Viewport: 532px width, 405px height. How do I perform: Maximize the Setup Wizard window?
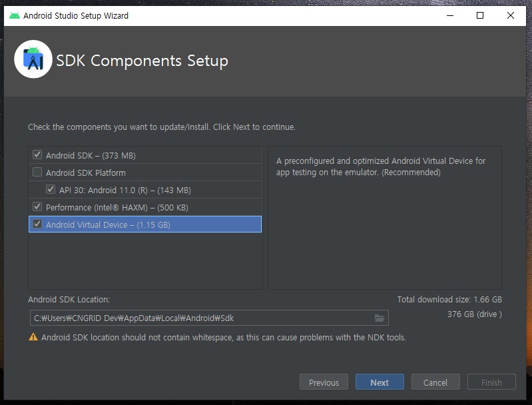pos(480,15)
